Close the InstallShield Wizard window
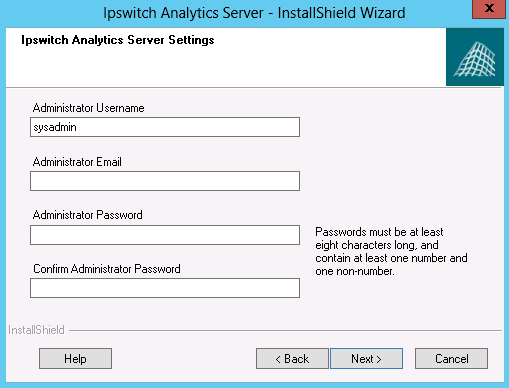 tap(489, 9)
